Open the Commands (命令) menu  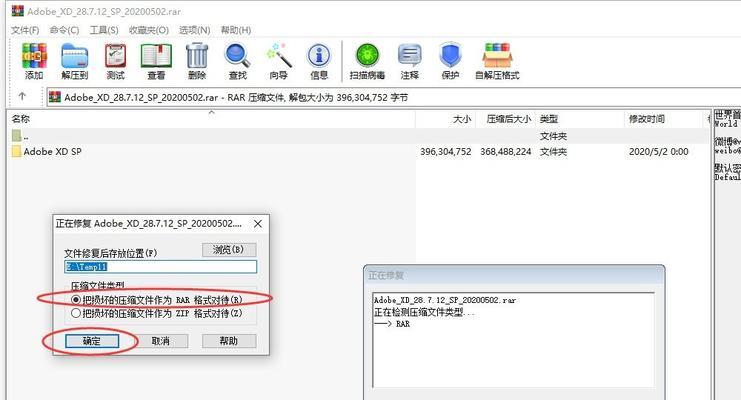[x=64, y=30]
